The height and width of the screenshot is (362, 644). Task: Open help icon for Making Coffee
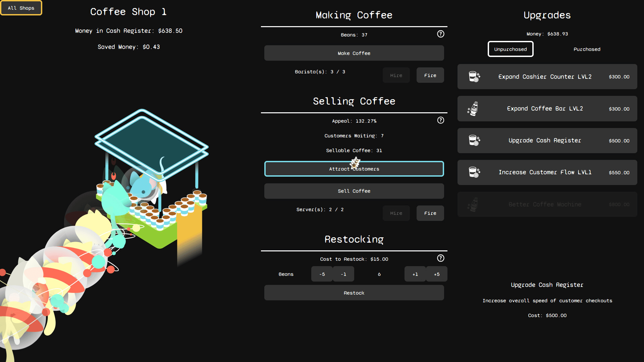(440, 34)
